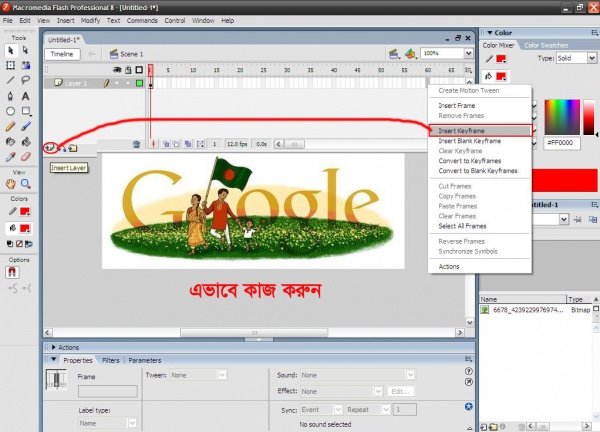Collapse the Color panel arrow

click(x=489, y=33)
